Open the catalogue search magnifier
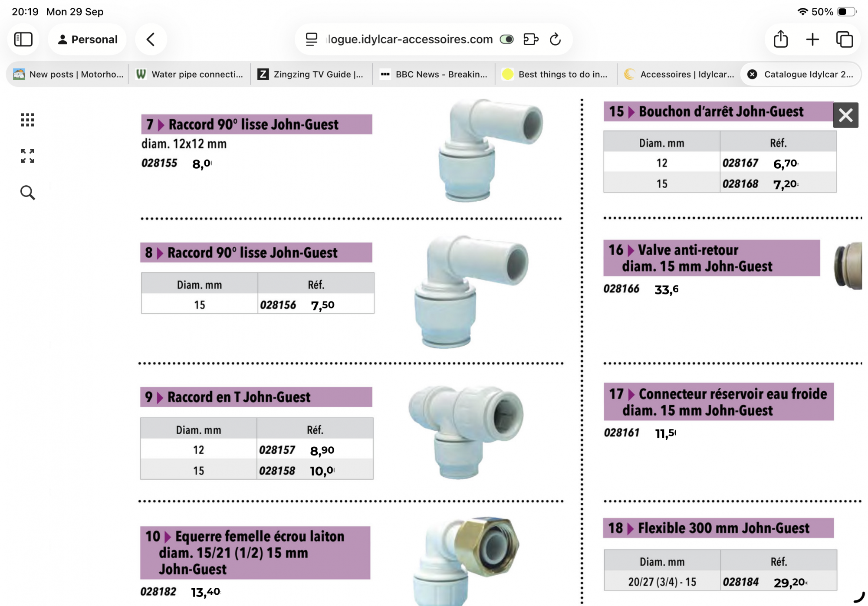 coord(27,192)
